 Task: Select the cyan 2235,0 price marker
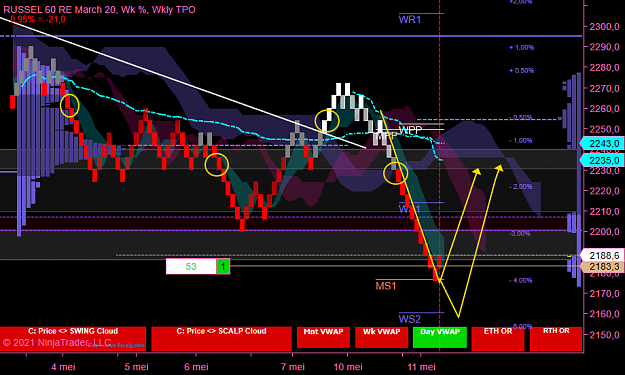[602, 160]
